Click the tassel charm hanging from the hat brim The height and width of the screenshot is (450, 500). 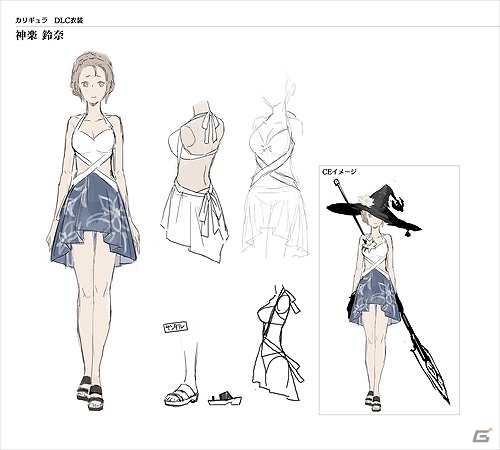pos(407,234)
